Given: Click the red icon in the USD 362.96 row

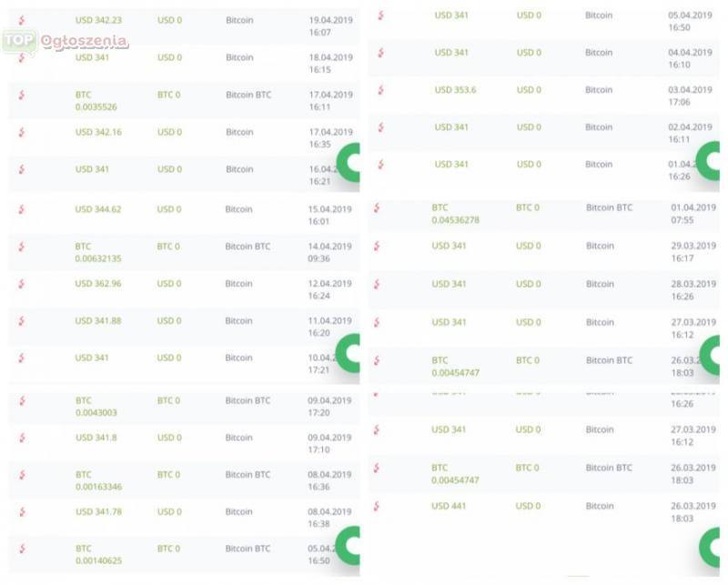Looking at the screenshot, I should (x=21, y=284).
